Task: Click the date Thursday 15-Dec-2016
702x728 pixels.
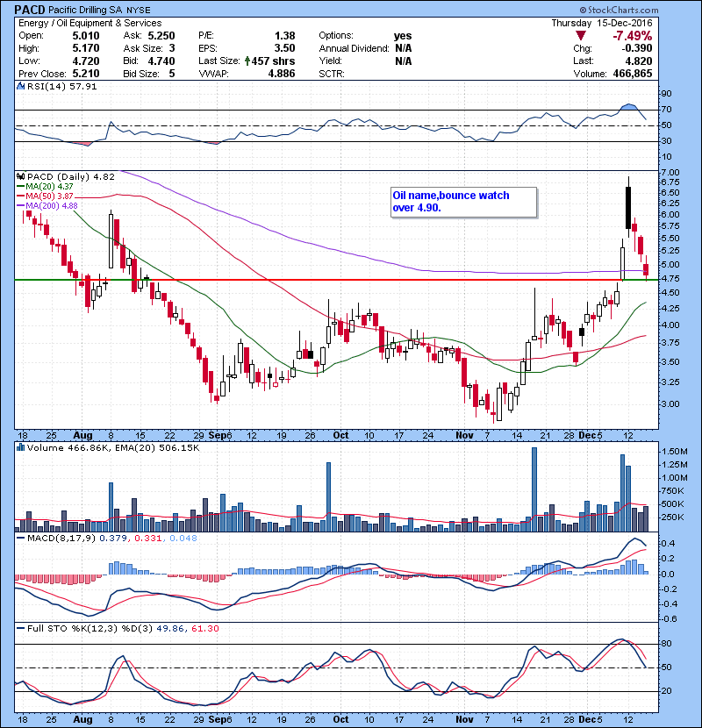Action: point(602,23)
